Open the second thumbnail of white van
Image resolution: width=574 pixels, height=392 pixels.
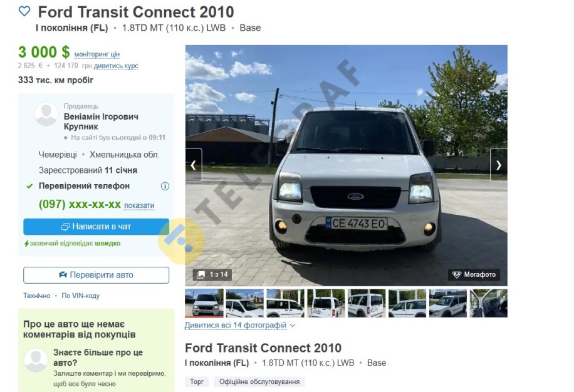click(244, 303)
